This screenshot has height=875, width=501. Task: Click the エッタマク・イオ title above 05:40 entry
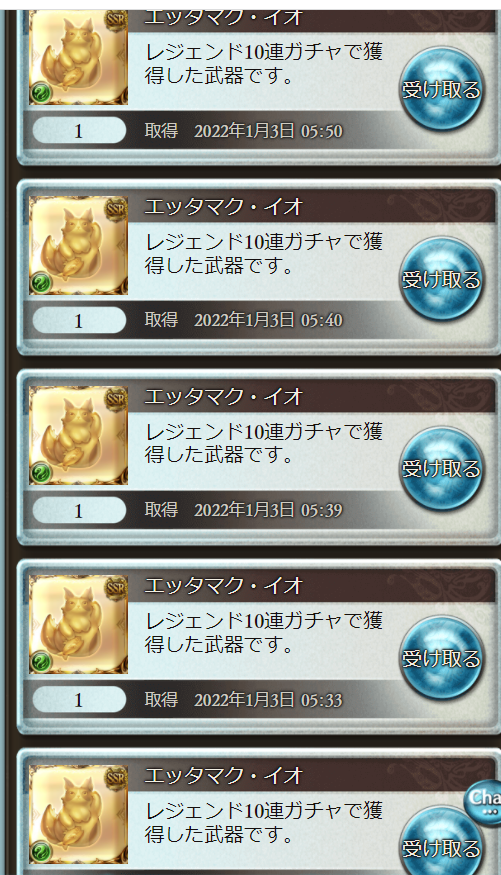pos(223,207)
